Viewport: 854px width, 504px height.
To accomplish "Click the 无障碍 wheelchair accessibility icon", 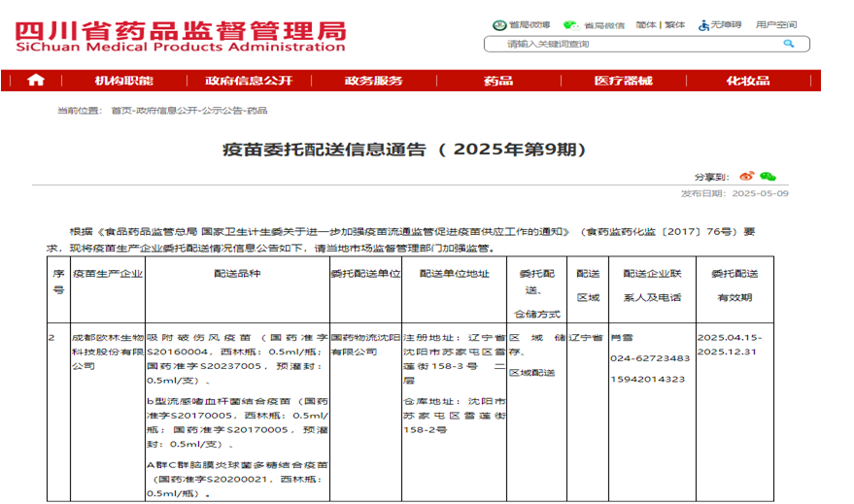I will [x=703, y=24].
